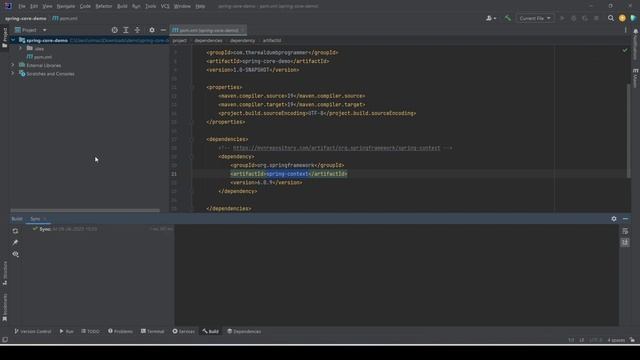Click the Stop icon in toolbar
Image resolution: width=640 pixels, height=360 pixels.
[596, 18]
